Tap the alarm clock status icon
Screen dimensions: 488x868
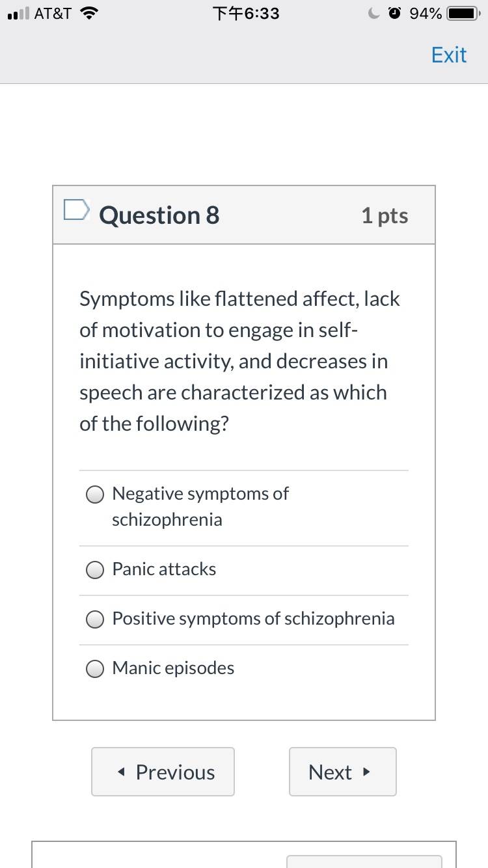[x=394, y=14]
